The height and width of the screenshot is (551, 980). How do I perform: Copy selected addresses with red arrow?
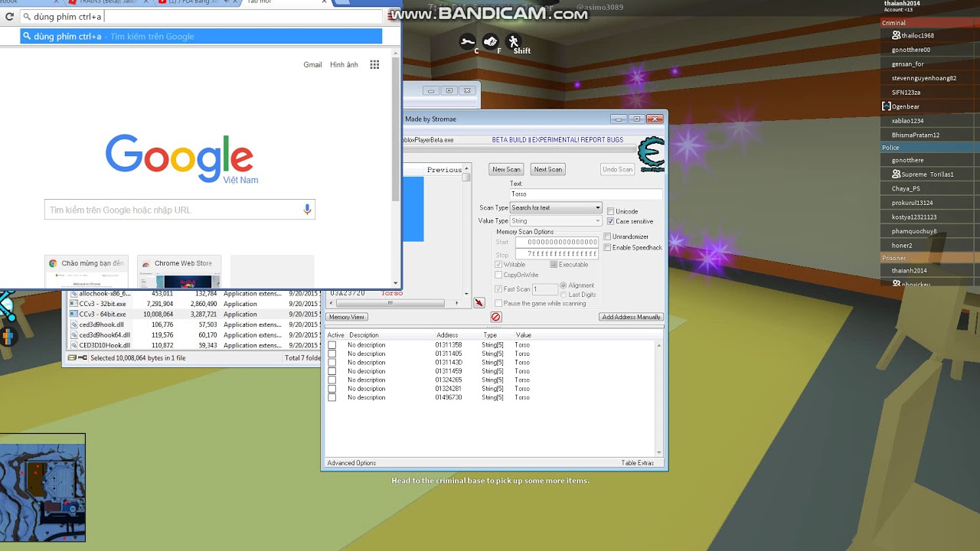pos(479,303)
